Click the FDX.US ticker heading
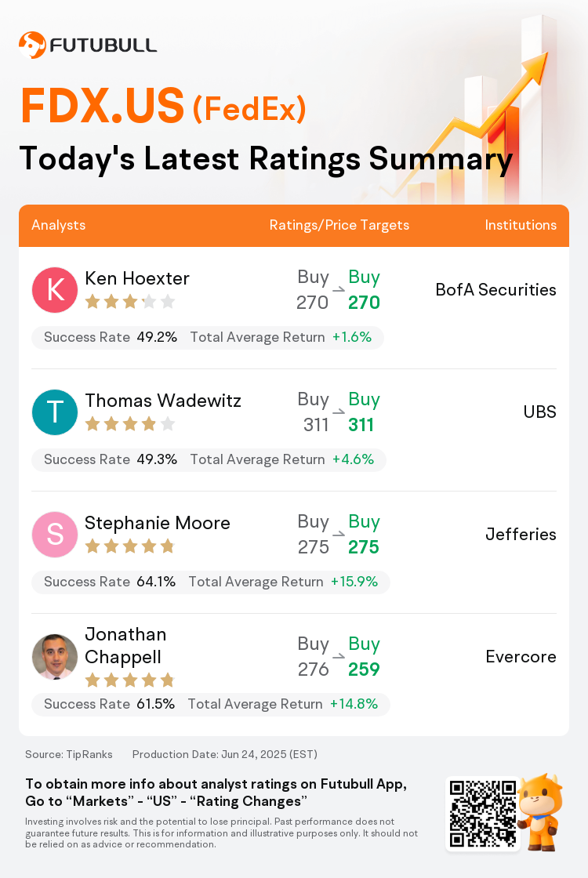Image resolution: width=588 pixels, height=878 pixels. 103,105
